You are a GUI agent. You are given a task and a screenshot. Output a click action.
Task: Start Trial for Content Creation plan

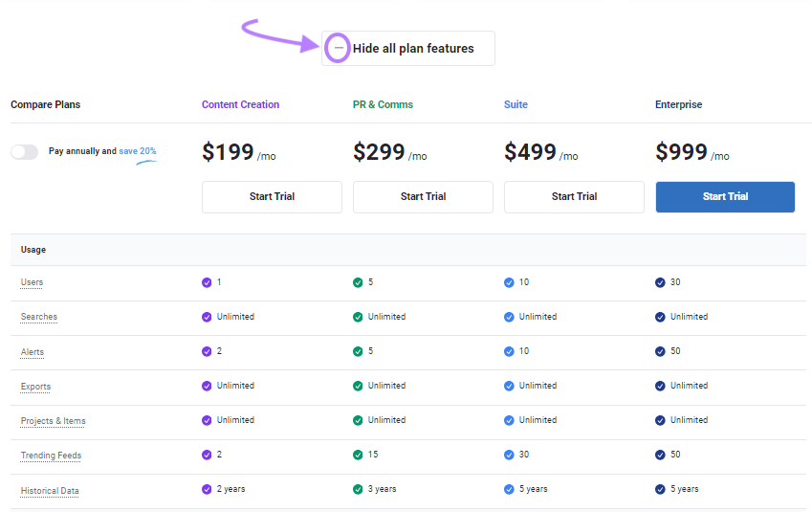(x=272, y=197)
